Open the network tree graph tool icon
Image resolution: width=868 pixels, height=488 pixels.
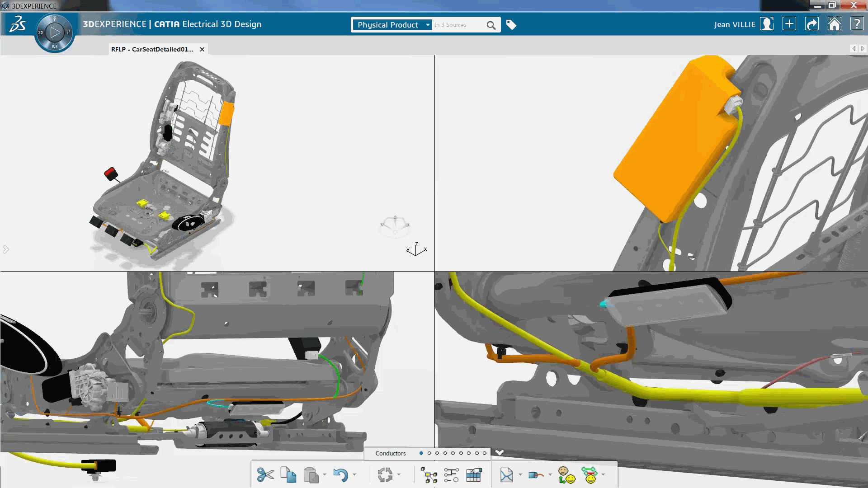pyautogui.click(x=429, y=475)
